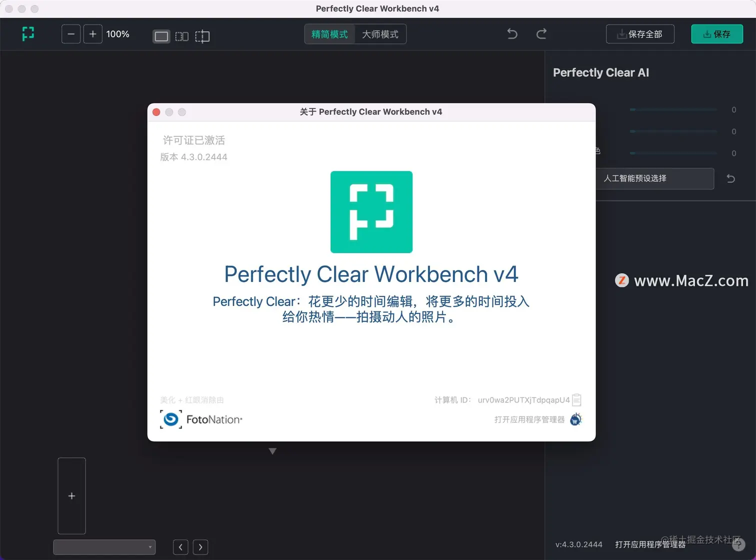Adjust the third Perfectly Clear AI slider
756x560 pixels.
673,153
